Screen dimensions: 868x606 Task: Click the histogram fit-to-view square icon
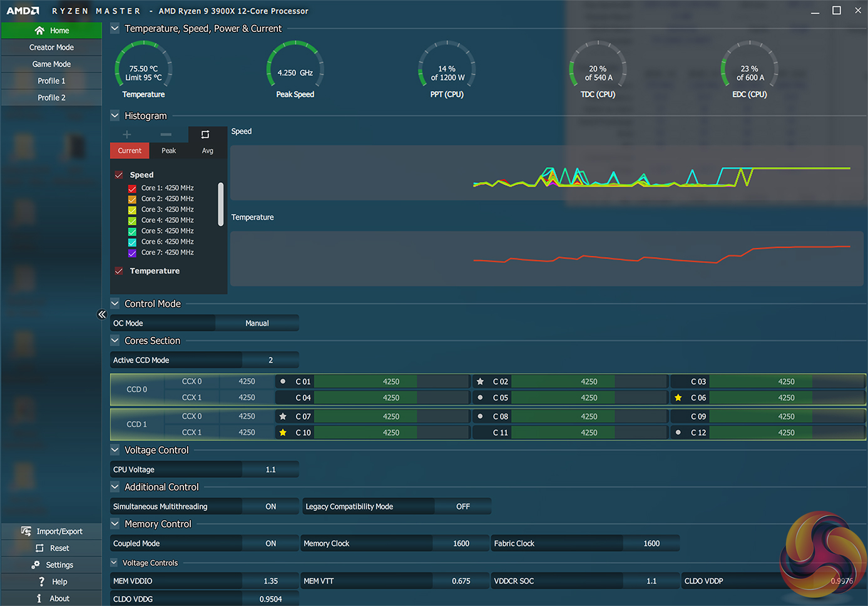coord(205,135)
